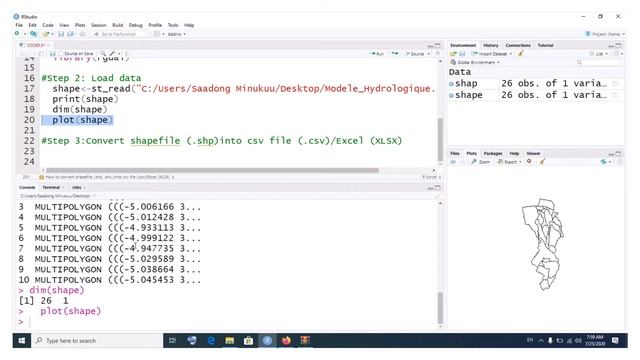The width and height of the screenshot is (640, 360).
Task: Open the Global Environment dropdown
Action: 475,62
